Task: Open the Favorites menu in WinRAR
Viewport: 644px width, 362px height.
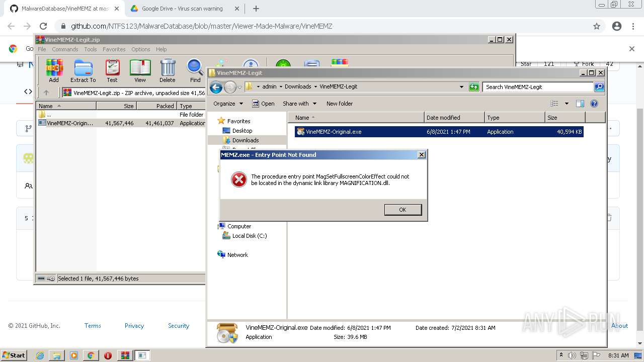Action: [x=114, y=49]
